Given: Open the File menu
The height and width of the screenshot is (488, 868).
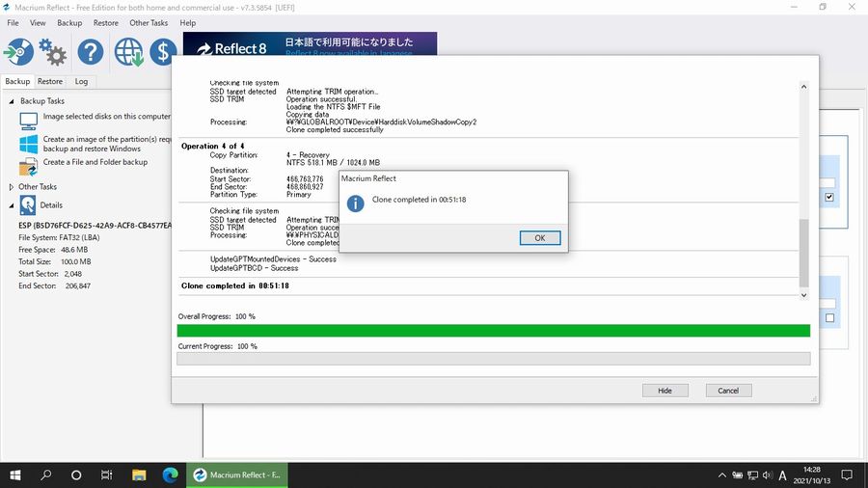Looking at the screenshot, I should [x=13, y=23].
